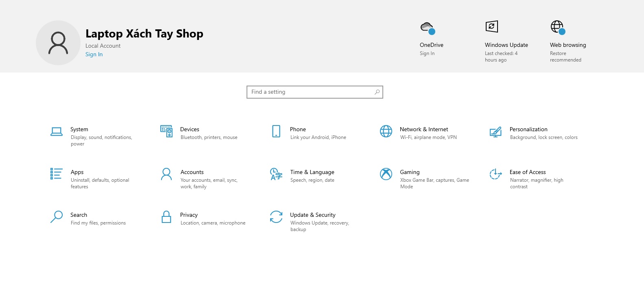Viewport: 644px width, 282px height.
Task: Click the Devices keyboard and speaker icon
Action: point(166,131)
